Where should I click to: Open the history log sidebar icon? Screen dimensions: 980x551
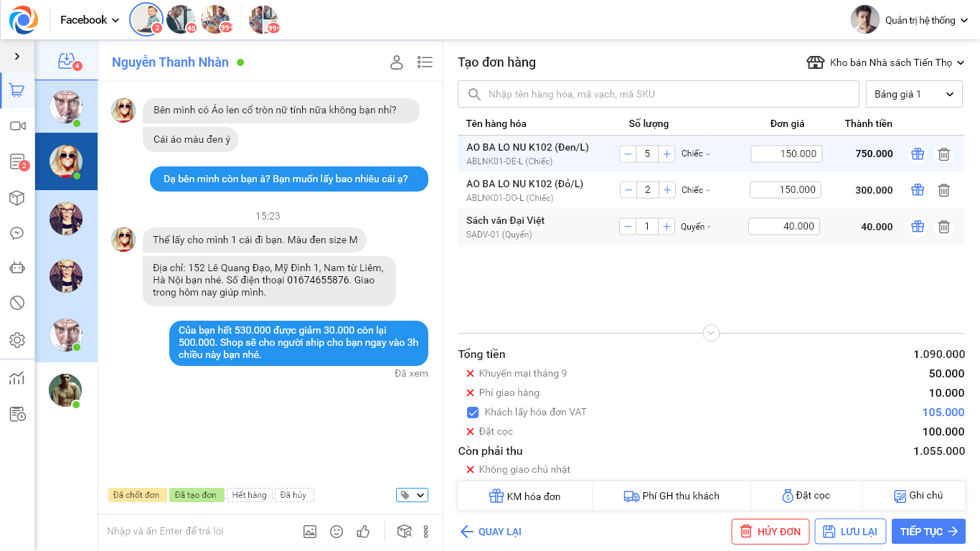click(x=17, y=414)
